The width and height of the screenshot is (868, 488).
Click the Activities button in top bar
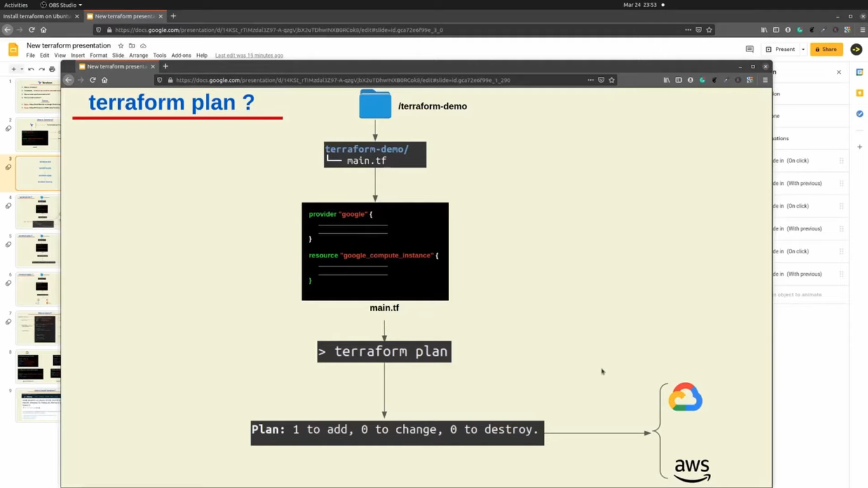[16, 4]
